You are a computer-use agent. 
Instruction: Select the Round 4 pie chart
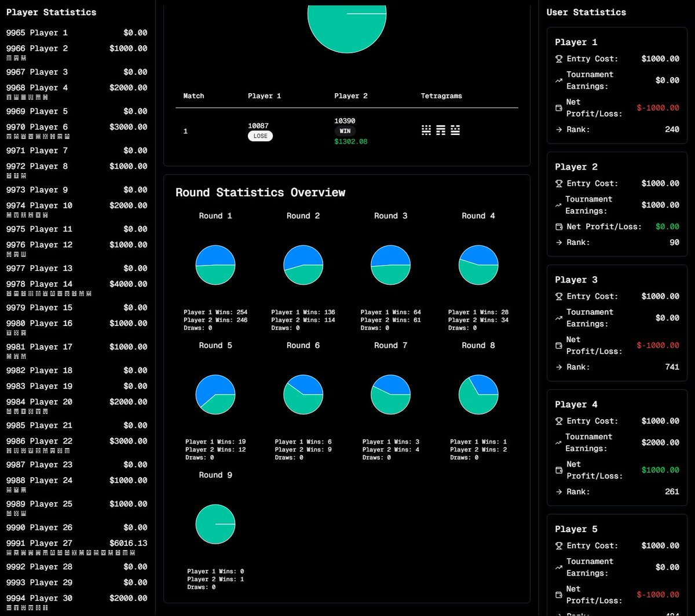(478, 265)
